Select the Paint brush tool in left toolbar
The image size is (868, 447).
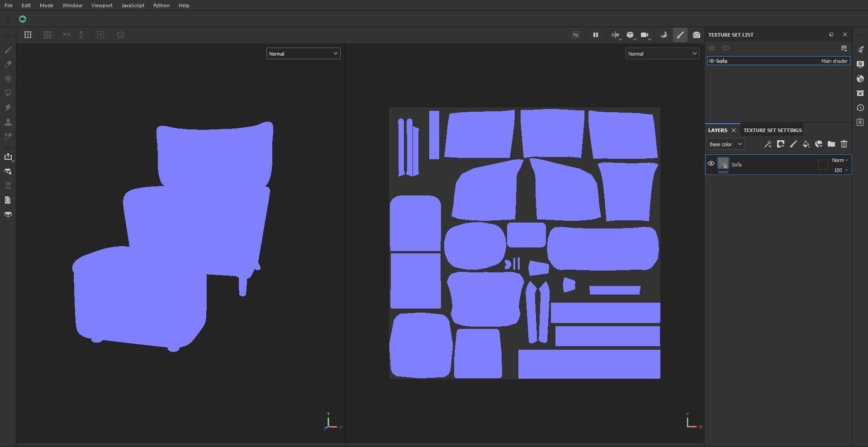(x=8, y=49)
